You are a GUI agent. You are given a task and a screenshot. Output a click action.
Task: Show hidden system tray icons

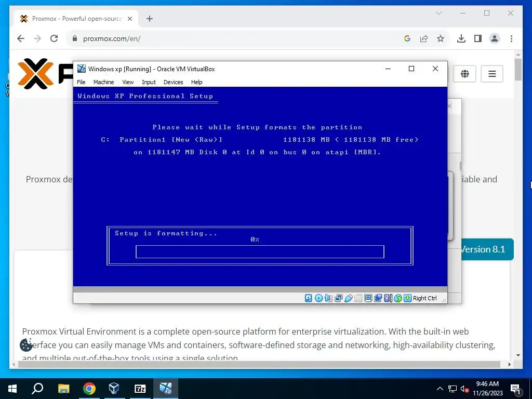coord(440,389)
